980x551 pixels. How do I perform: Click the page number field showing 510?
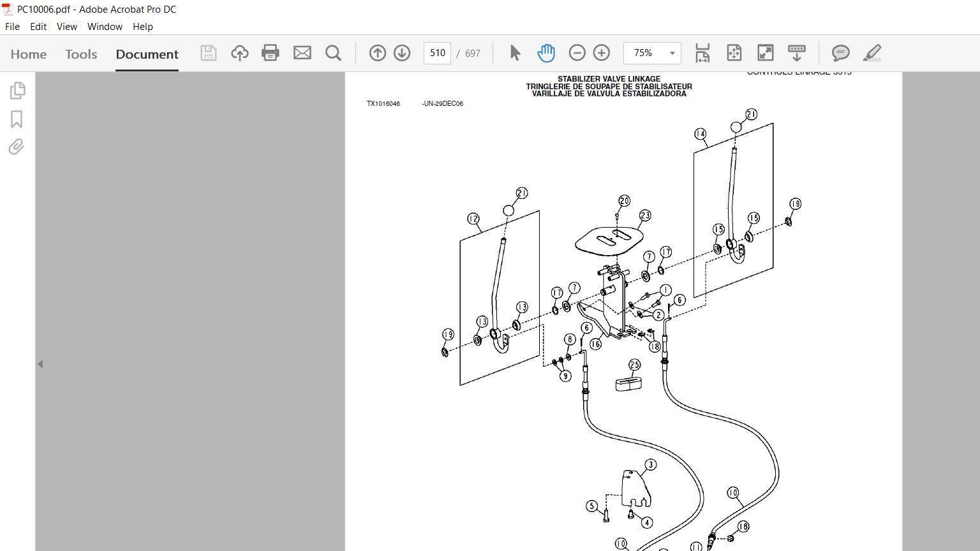click(x=438, y=53)
